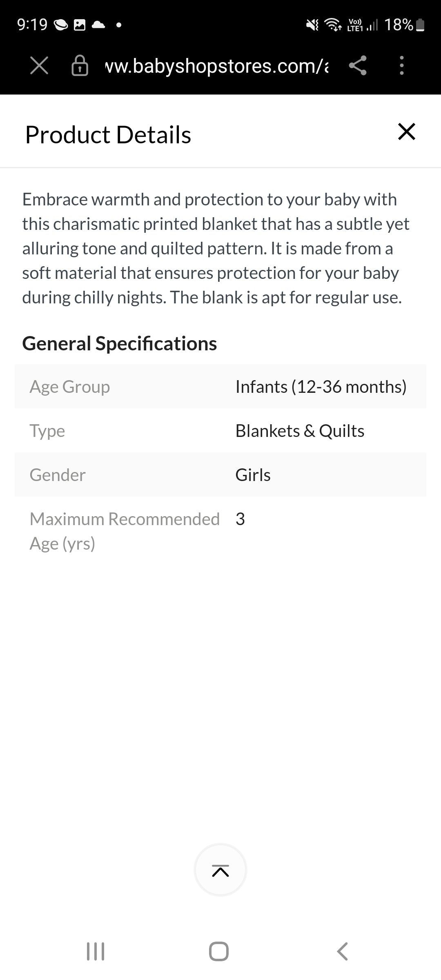
Task: Tap the image notification icon in the status bar
Action: [80, 25]
